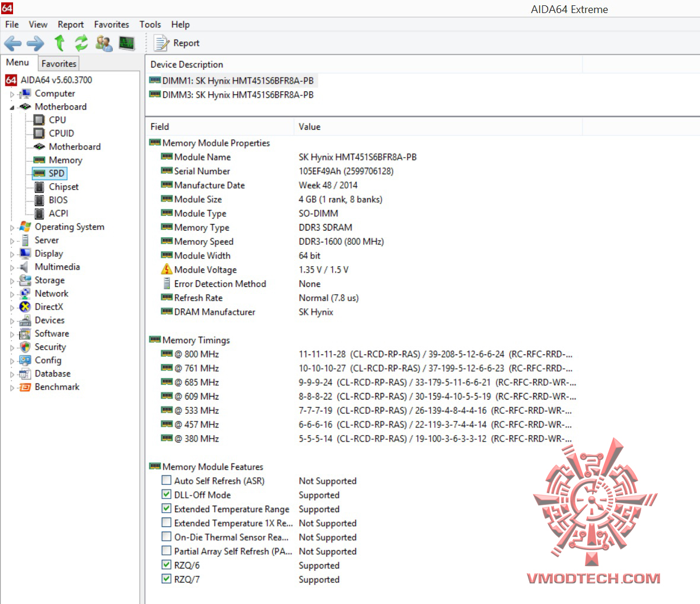700x604 pixels.
Task: Open the Report menu
Action: pos(71,24)
